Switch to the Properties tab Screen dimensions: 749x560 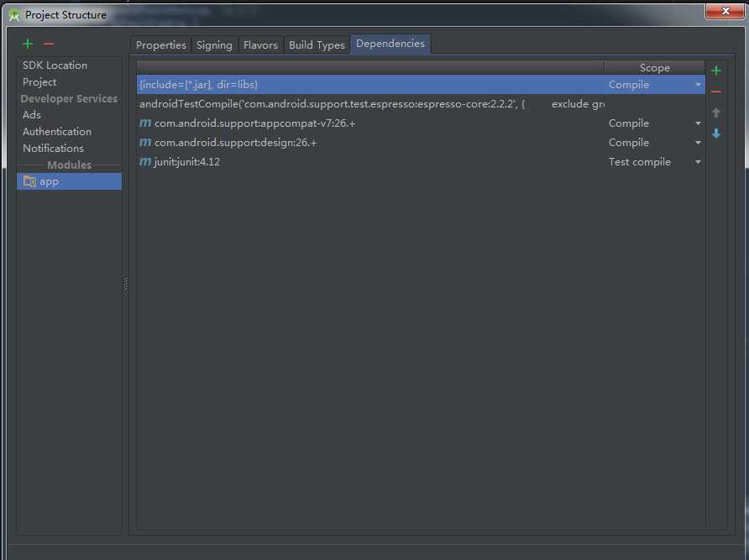pos(161,44)
